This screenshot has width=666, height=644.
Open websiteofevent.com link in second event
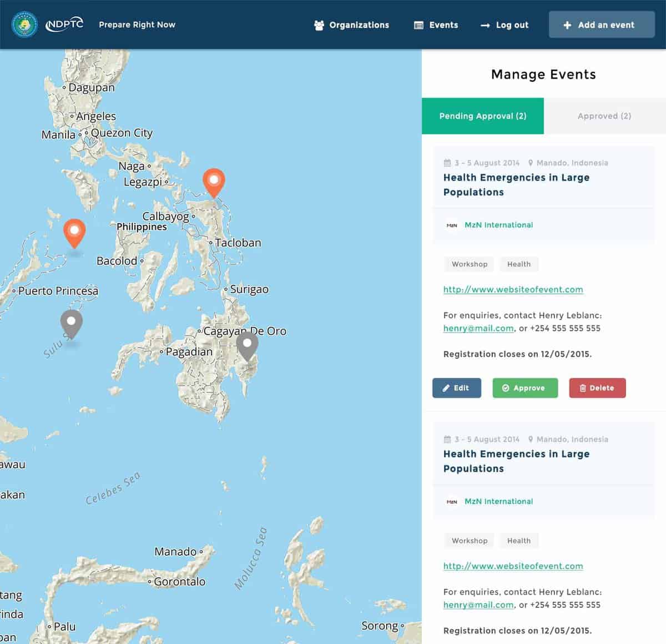point(513,566)
